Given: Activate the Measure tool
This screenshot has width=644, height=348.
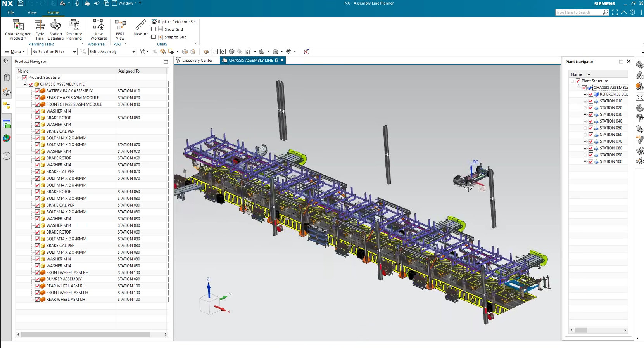Looking at the screenshot, I should click(141, 27).
